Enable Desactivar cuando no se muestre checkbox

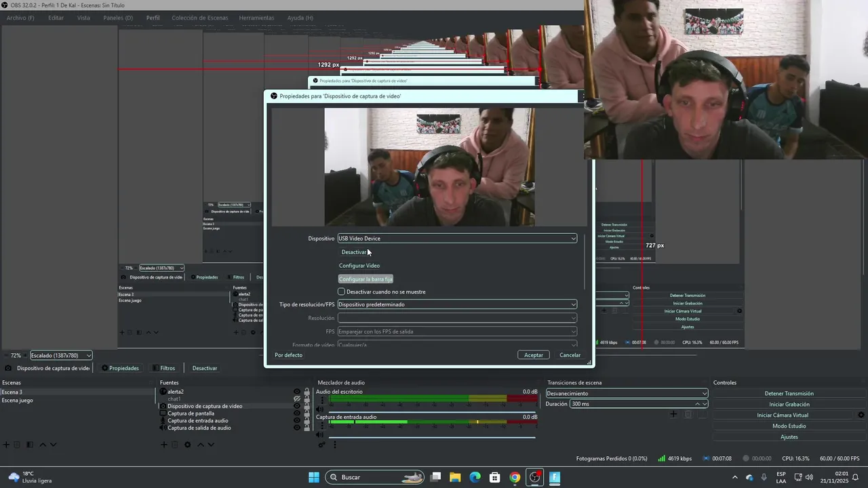point(341,291)
